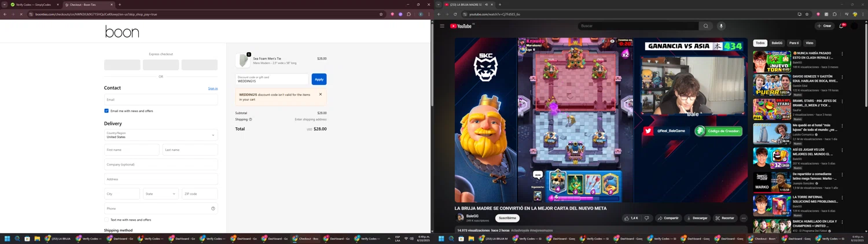
Task: Open File Explorer from left taskbar
Action: 37,238
